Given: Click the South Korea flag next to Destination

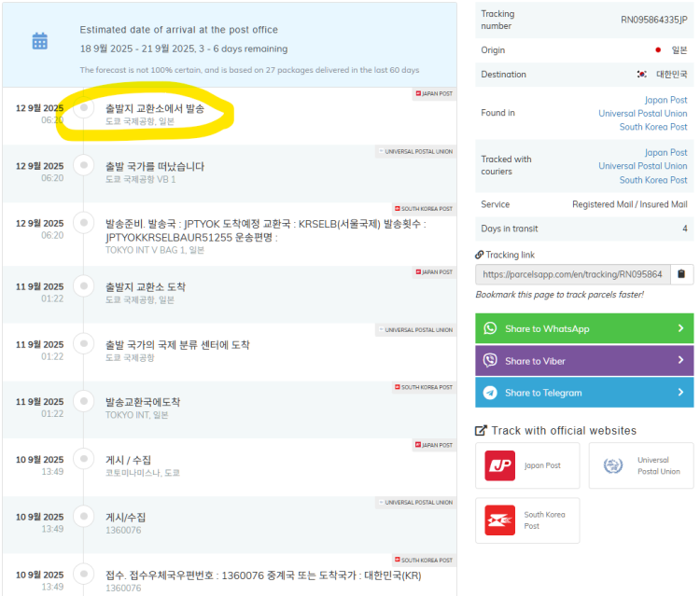Looking at the screenshot, I should click(x=641, y=74).
